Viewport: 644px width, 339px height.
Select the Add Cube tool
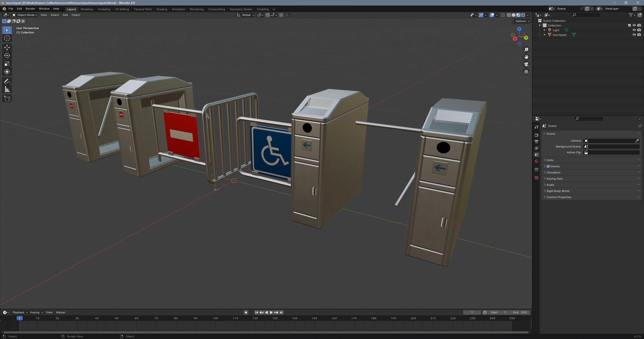[x=7, y=99]
